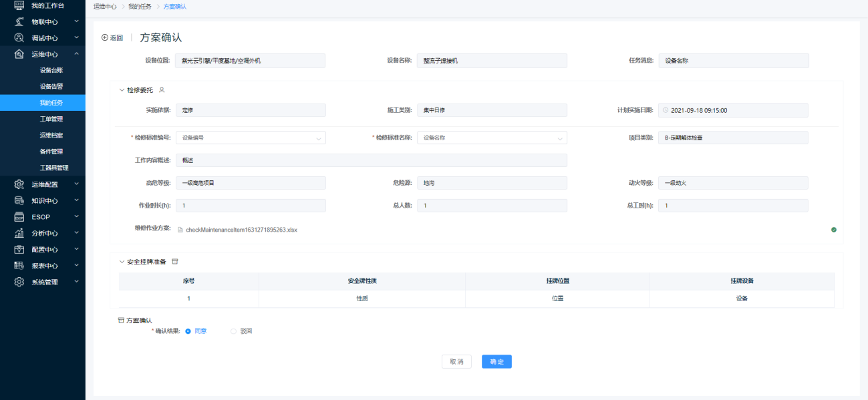Click the 知识中心 sidebar icon
This screenshot has height=400, width=868.
(x=19, y=200)
